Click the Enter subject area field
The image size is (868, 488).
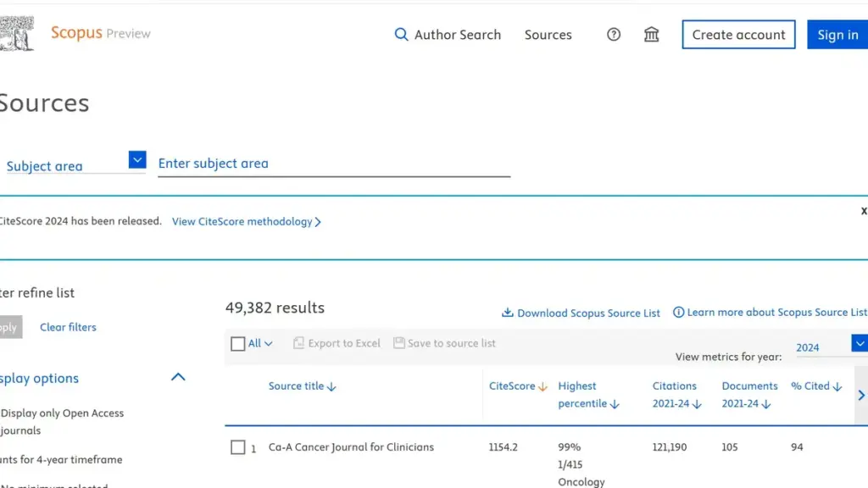coord(334,164)
